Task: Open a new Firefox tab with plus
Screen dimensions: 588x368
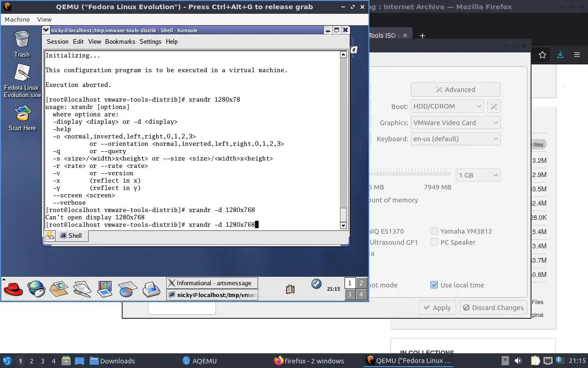Action: (422, 35)
